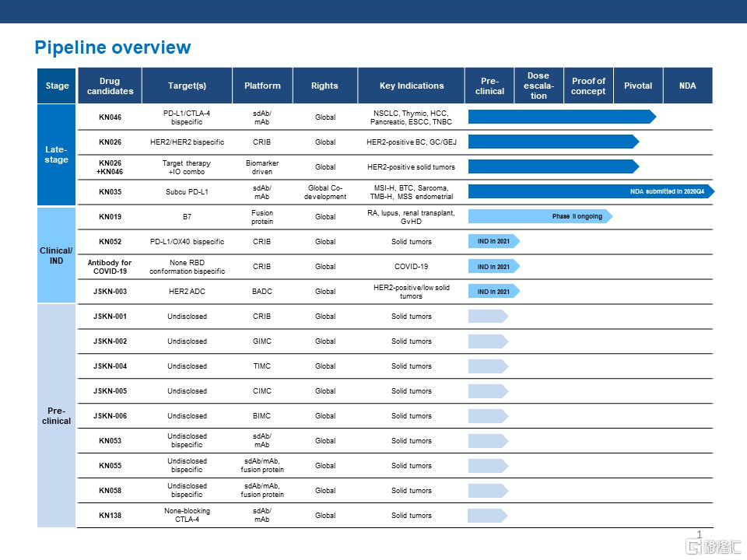Select the IND in 2021 arrow for KN052
Screen dimensions: 747x560
point(493,242)
